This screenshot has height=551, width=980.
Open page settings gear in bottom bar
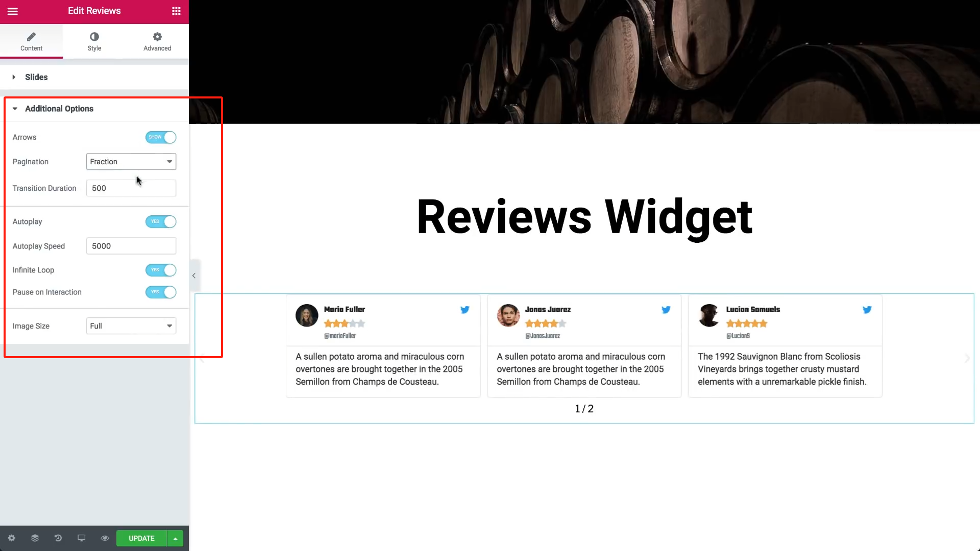12,538
